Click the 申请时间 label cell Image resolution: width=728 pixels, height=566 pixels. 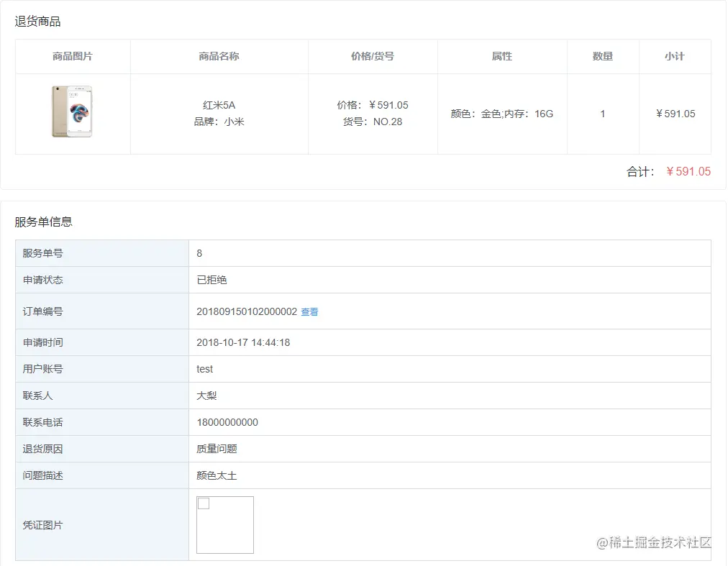[x=102, y=342]
